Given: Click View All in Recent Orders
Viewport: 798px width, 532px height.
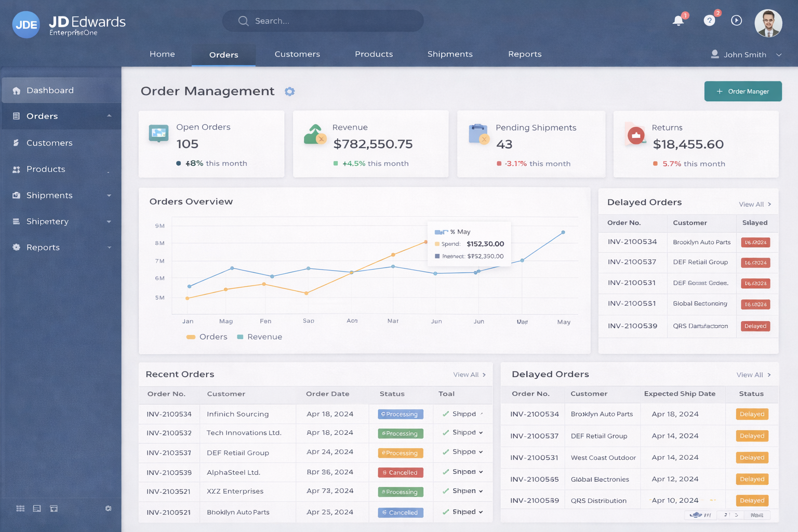Looking at the screenshot, I should pyautogui.click(x=469, y=375).
